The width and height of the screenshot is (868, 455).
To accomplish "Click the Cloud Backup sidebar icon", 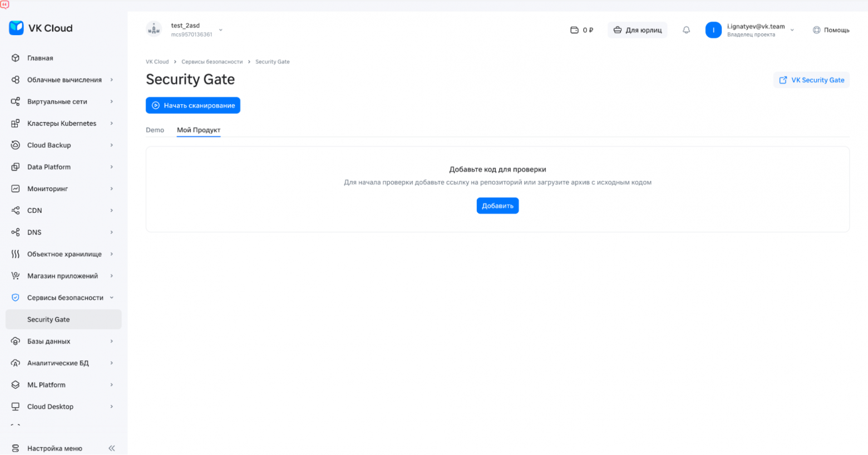I will pyautogui.click(x=16, y=145).
